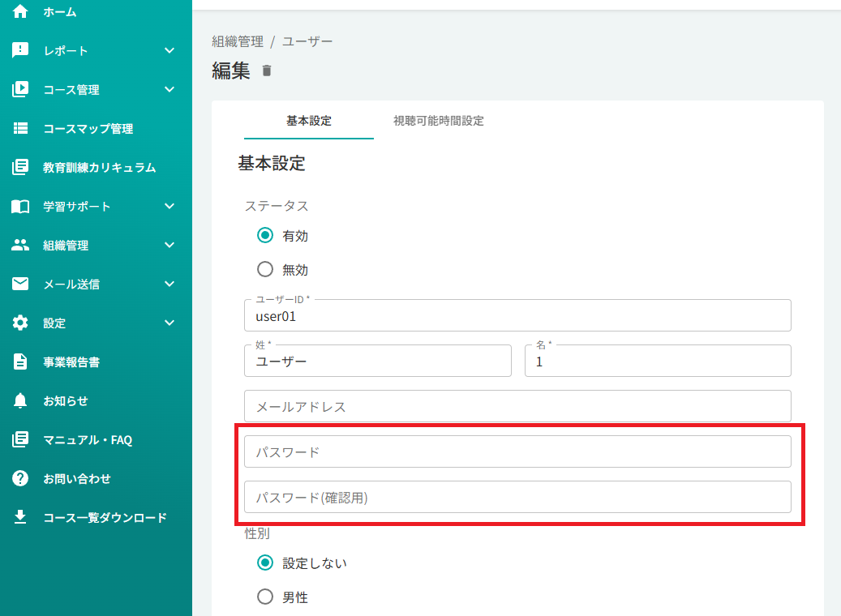Select the 基本設定 tab
The width and height of the screenshot is (841, 616).
click(x=309, y=121)
